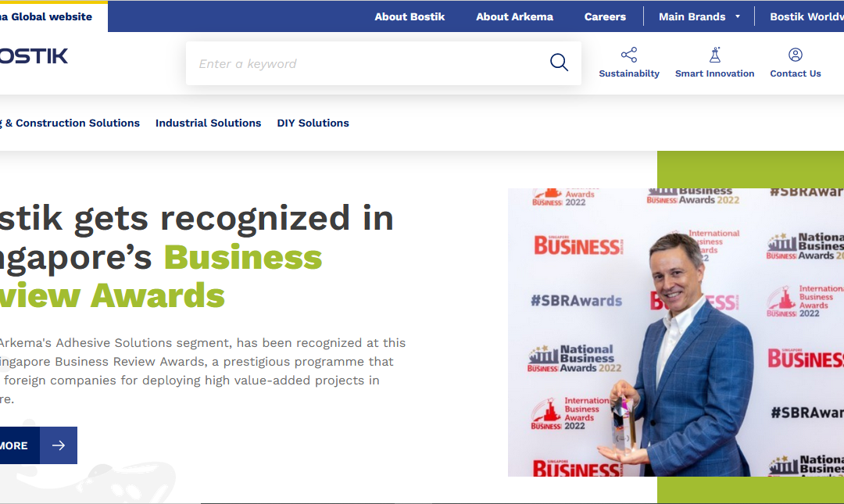Open Building & Construction Solutions menu
The height and width of the screenshot is (504, 844).
[x=70, y=123]
